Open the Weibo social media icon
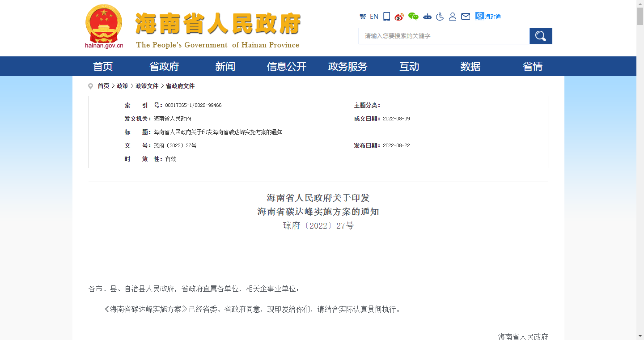The width and height of the screenshot is (644, 340). pos(399,17)
